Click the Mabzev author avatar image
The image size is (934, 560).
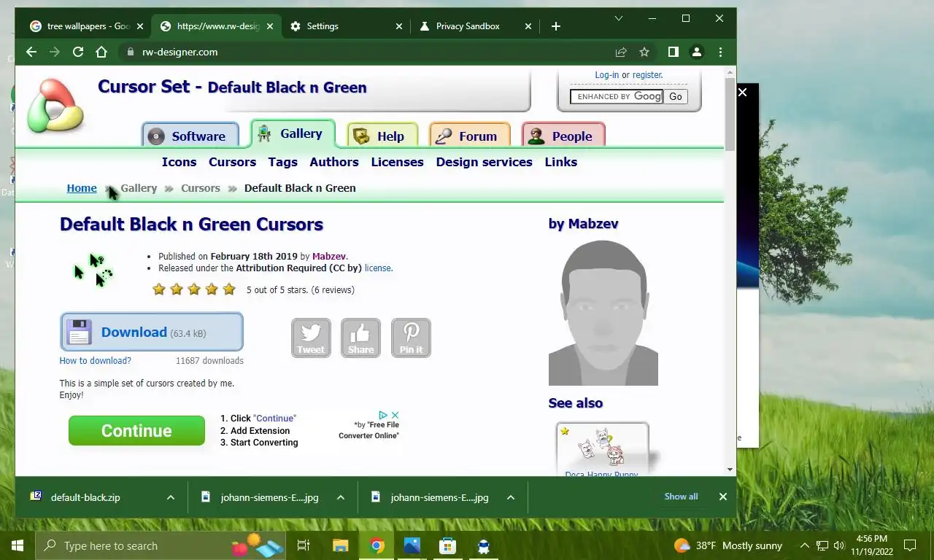(603, 312)
